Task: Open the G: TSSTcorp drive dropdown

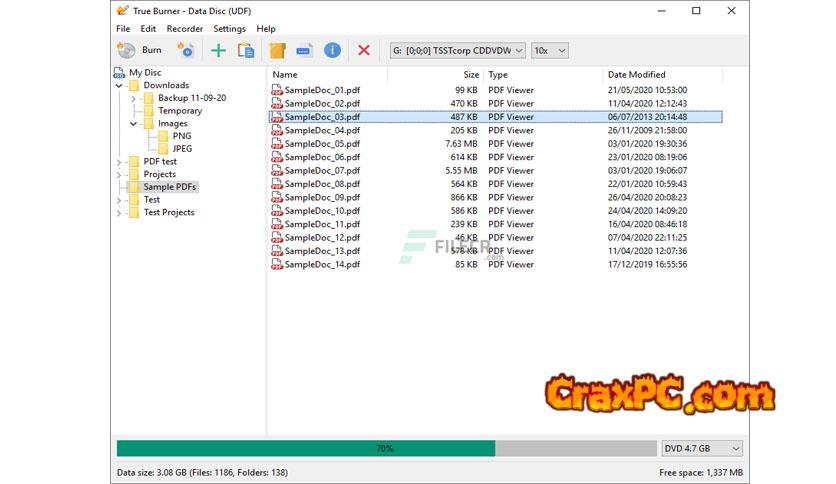Action: point(457,50)
